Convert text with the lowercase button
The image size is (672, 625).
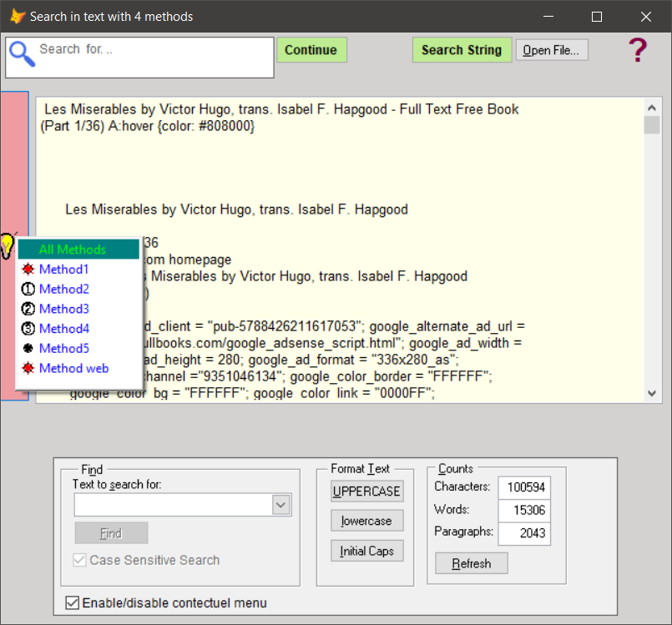[366, 521]
